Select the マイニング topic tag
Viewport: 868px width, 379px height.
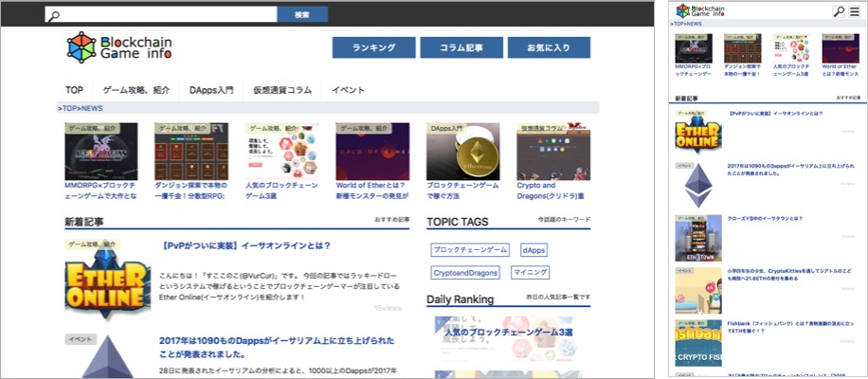[529, 272]
